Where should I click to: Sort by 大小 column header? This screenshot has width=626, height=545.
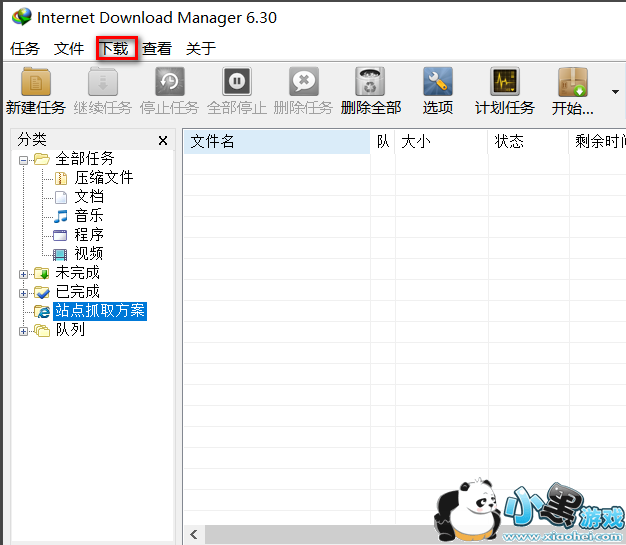tap(442, 142)
